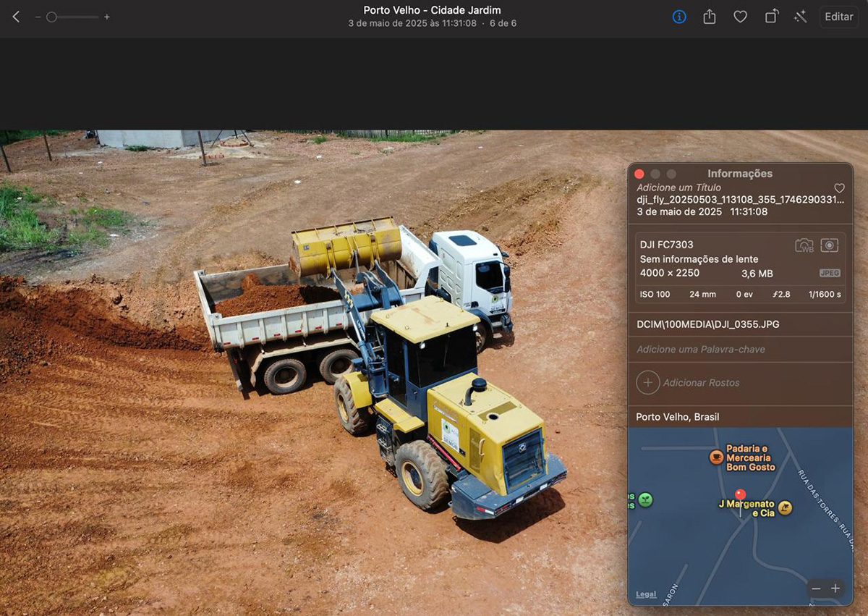Click the zoom in plus in toolbar

(x=107, y=17)
